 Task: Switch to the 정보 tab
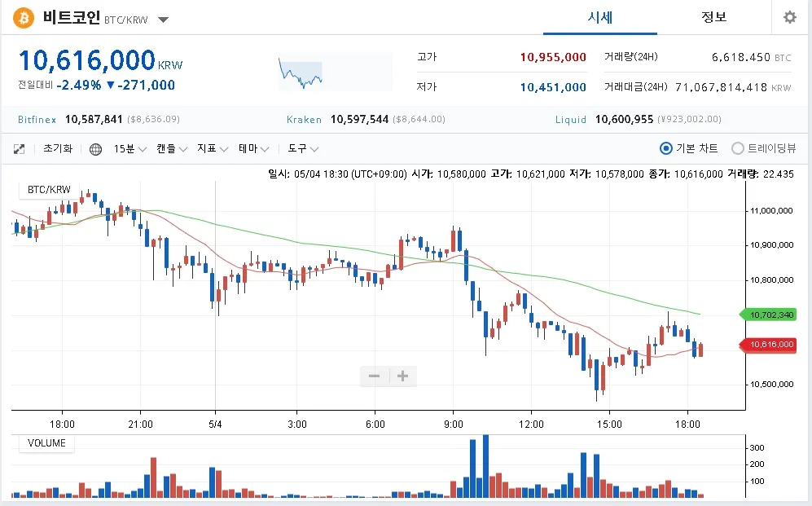(x=713, y=17)
